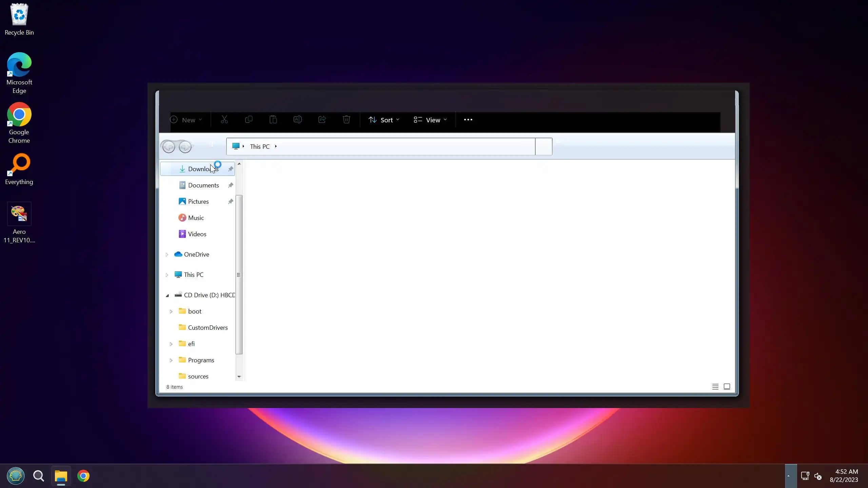Screen dimensions: 868x488
Task: Switch to details view in status bar
Action: coord(715,387)
